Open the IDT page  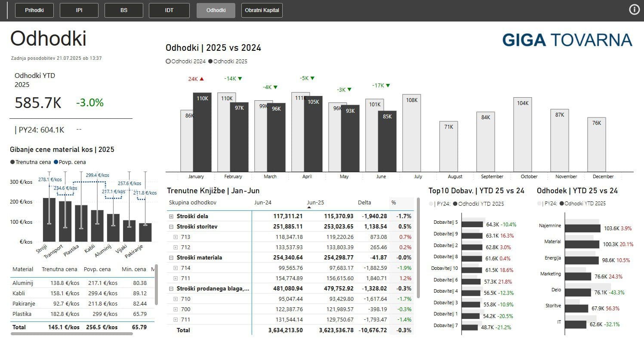[169, 10]
